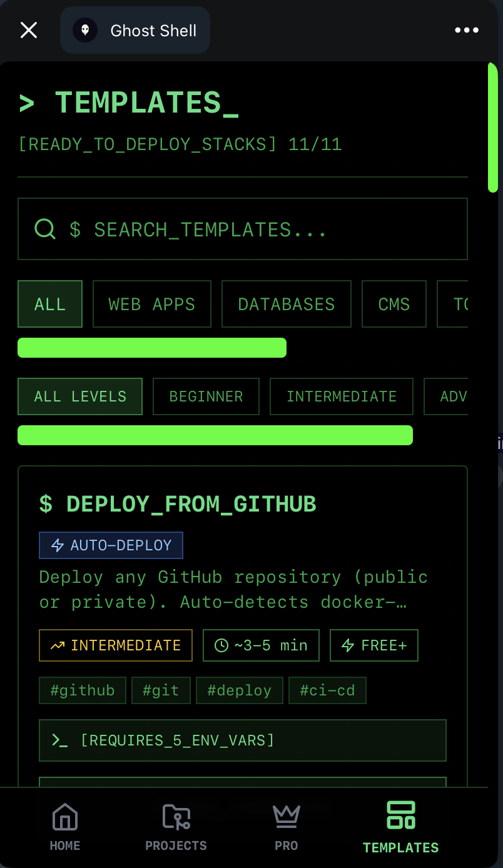The height and width of the screenshot is (868, 503).
Task: Click the READY_TO_DEPLOY_STACKS 11/11 counter text
Action: click(180, 144)
